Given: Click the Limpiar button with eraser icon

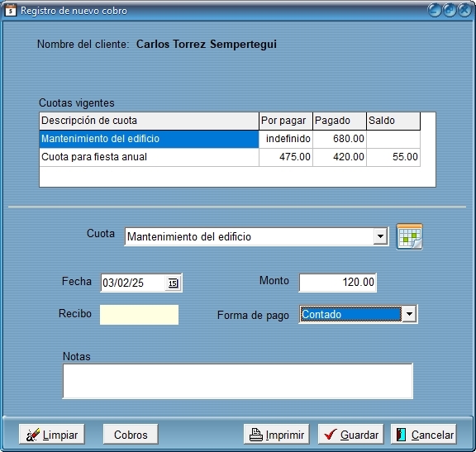Looking at the screenshot, I should pos(52,435).
